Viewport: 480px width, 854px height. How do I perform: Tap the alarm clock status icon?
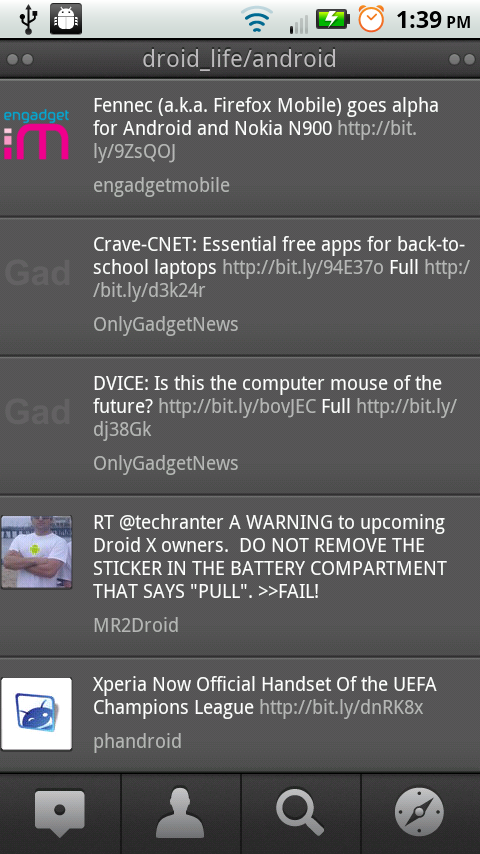coord(371,19)
